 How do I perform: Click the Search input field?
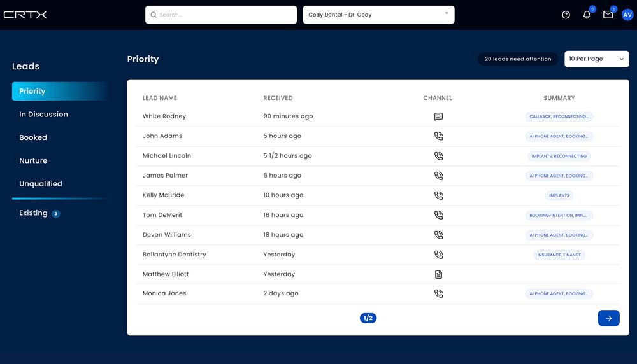tap(221, 15)
